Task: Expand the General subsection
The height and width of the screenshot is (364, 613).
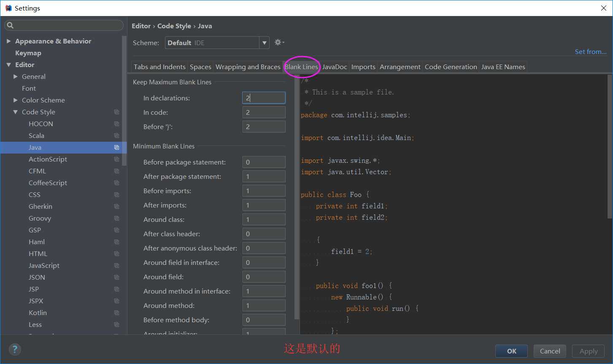Action: click(16, 76)
